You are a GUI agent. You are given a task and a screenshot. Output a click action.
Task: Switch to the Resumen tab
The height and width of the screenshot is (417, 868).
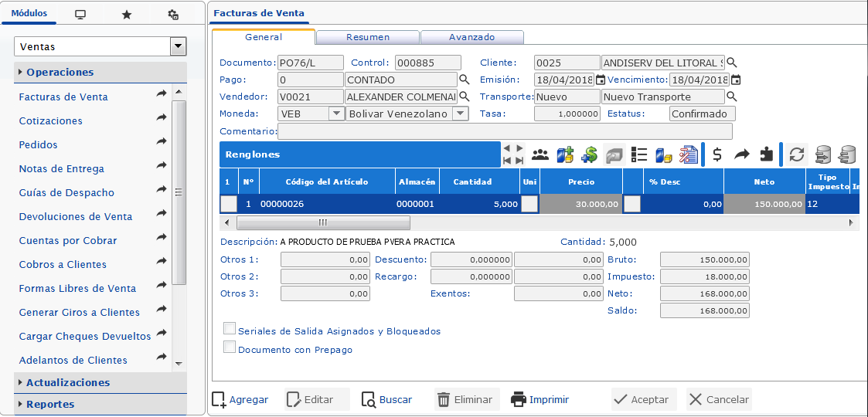point(368,37)
